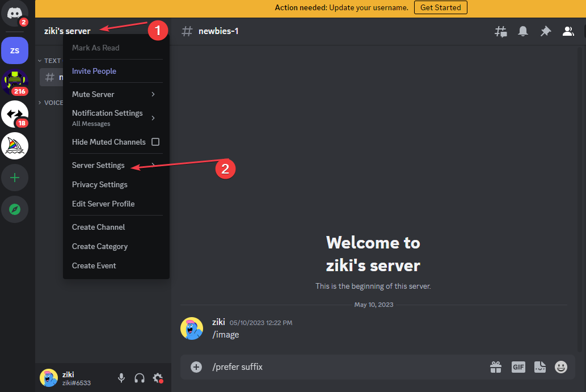Choose Create Channel
586x392 pixels.
click(x=116, y=227)
